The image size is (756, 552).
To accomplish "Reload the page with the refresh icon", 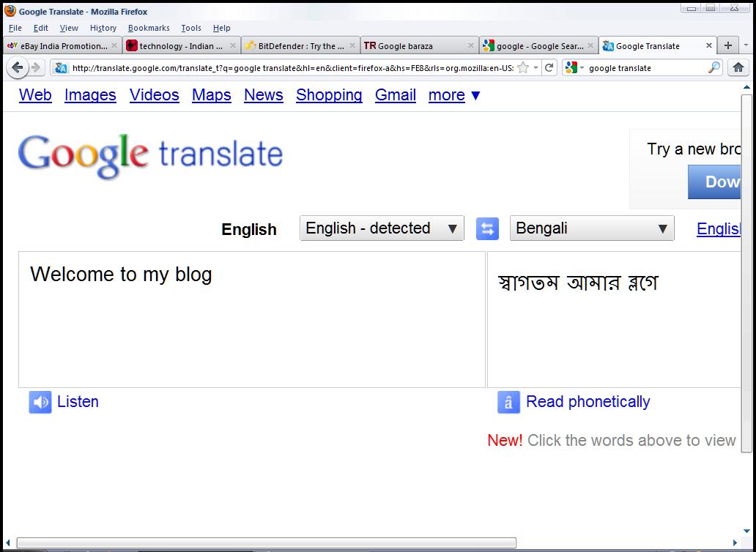I will tap(549, 67).
